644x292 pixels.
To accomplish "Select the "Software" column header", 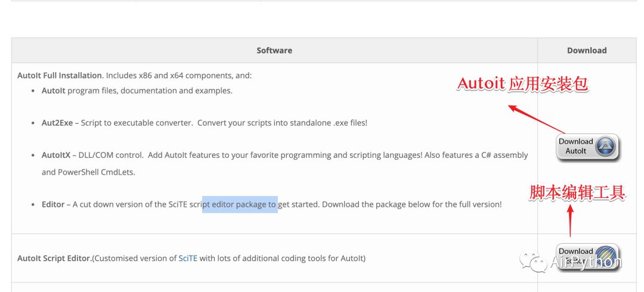I will tap(274, 51).
